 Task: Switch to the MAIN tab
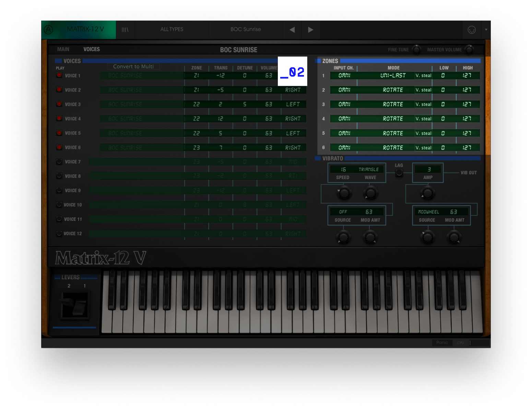point(63,49)
